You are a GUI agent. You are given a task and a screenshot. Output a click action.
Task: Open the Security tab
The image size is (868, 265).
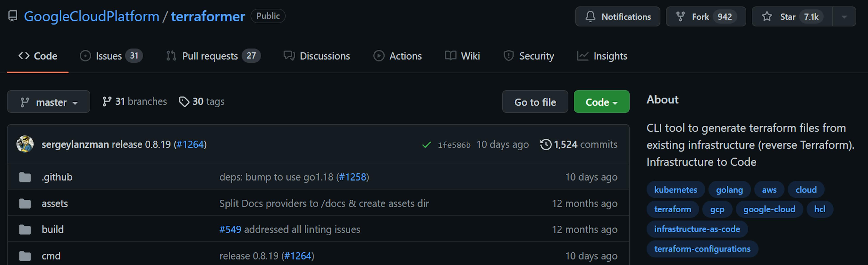point(528,56)
